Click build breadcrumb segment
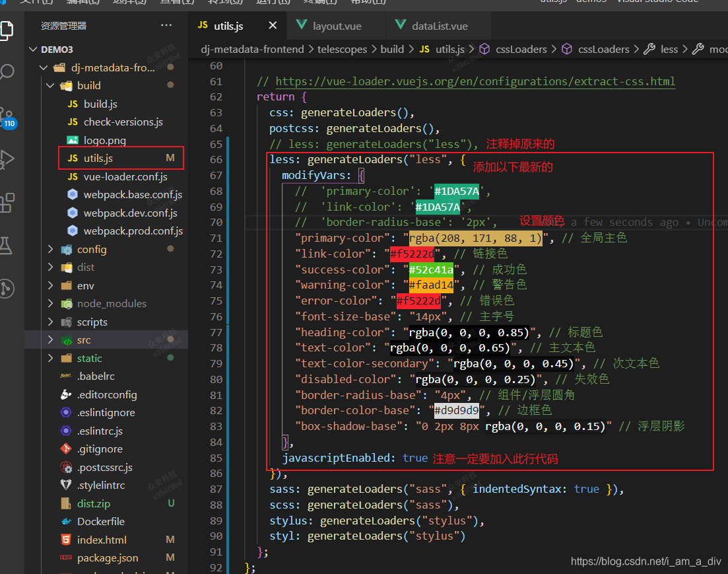This screenshot has width=728, height=574. [x=392, y=50]
